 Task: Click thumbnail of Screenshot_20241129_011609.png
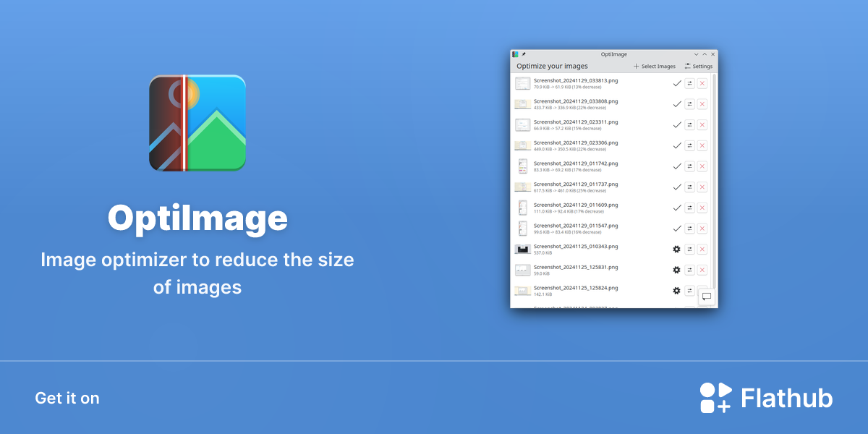[x=522, y=208]
